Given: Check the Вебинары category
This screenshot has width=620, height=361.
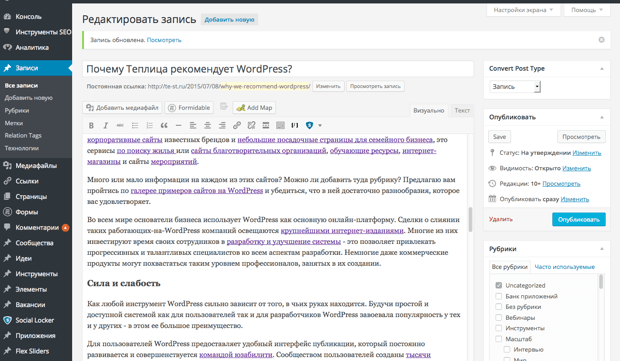Looking at the screenshot, I should [x=499, y=318].
